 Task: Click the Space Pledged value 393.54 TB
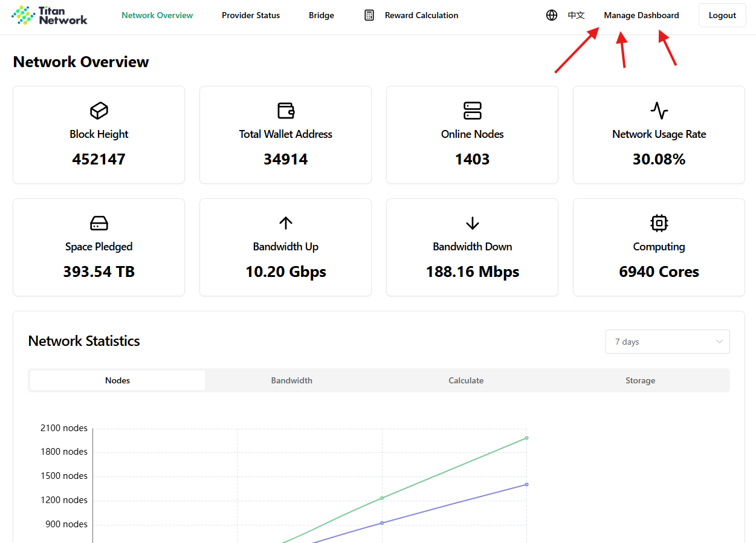[x=99, y=271]
